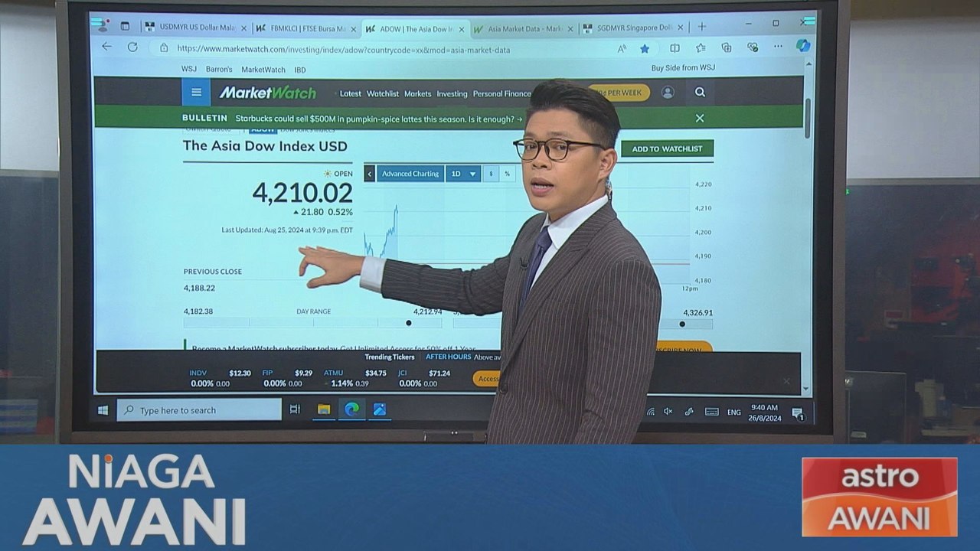Open the Markets menu item
This screenshot has height=551, width=980.
coord(418,94)
